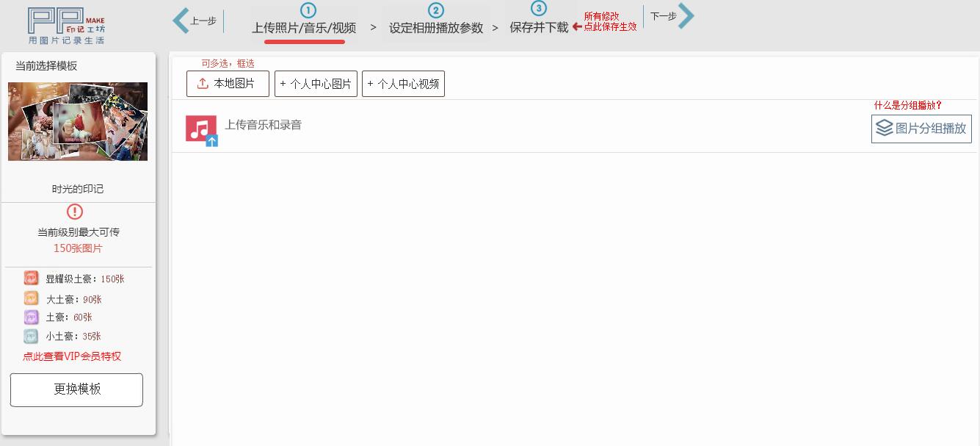Click the 显耀级土豪 level badge icon
This screenshot has height=446, width=980.
(31, 278)
